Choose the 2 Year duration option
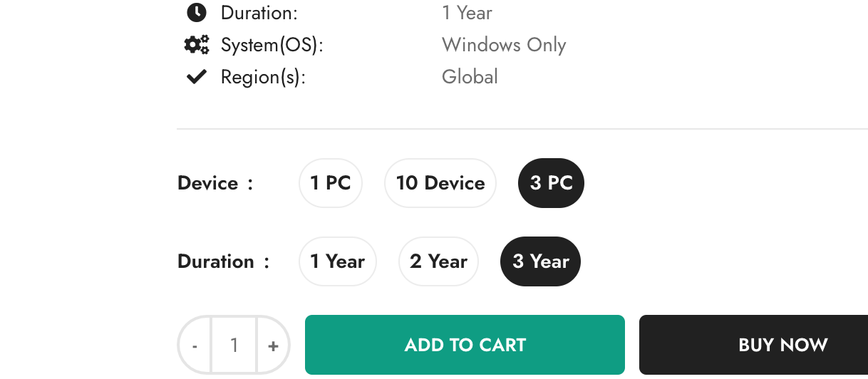 point(438,261)
